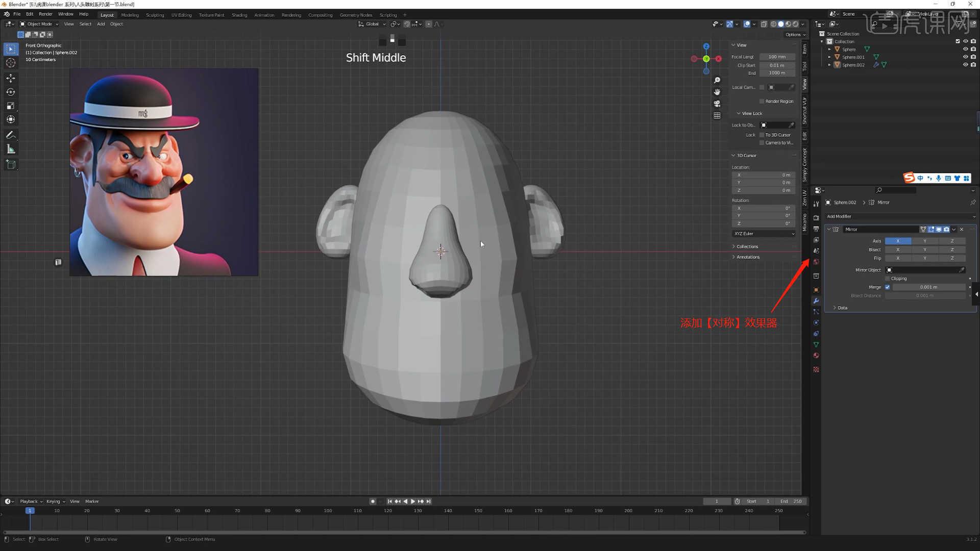Open the Render menu

45,14
